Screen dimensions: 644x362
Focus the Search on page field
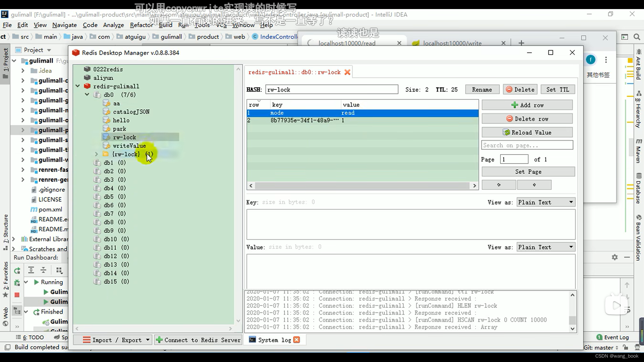(527, 145)
